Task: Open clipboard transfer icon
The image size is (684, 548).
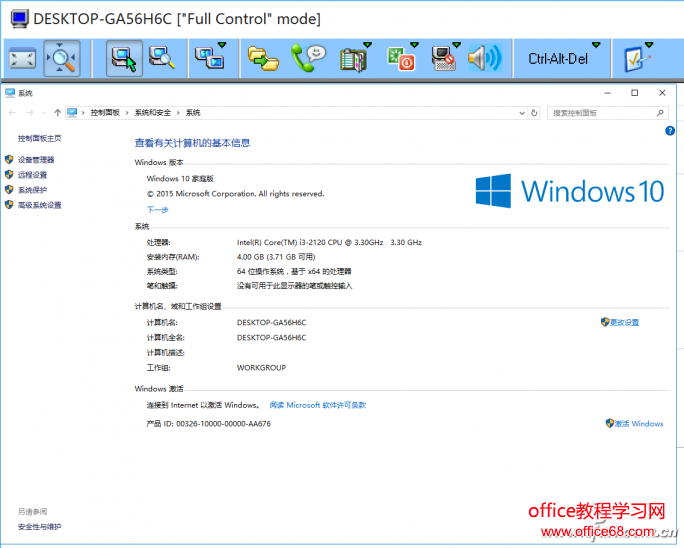Action: [353, 60]
